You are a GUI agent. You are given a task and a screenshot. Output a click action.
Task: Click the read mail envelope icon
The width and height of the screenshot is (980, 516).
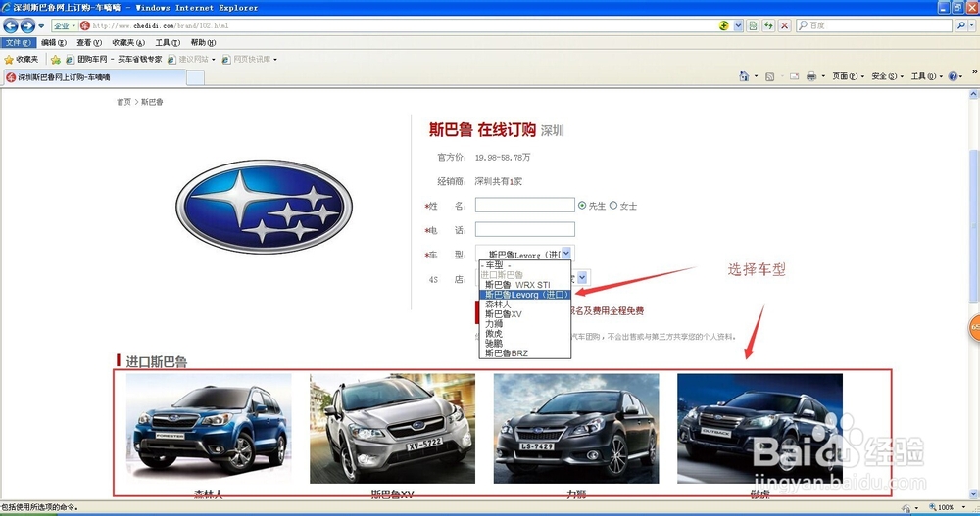tap(795, 76)
